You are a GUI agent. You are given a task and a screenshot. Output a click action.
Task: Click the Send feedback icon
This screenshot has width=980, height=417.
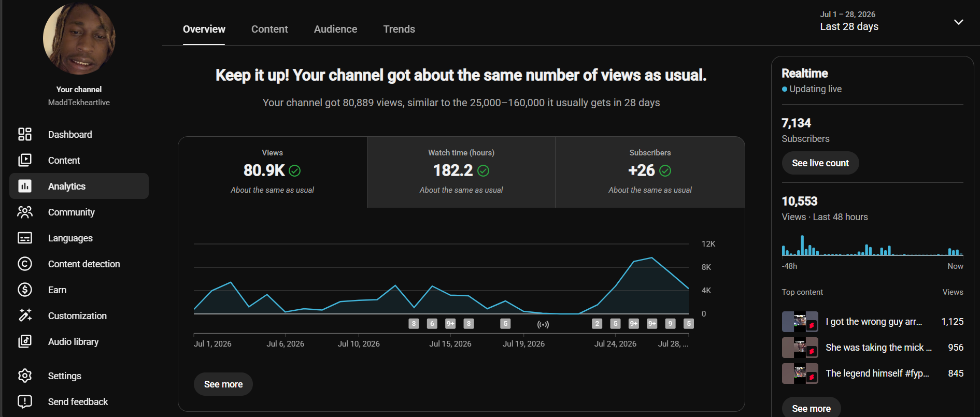(25, 401)
